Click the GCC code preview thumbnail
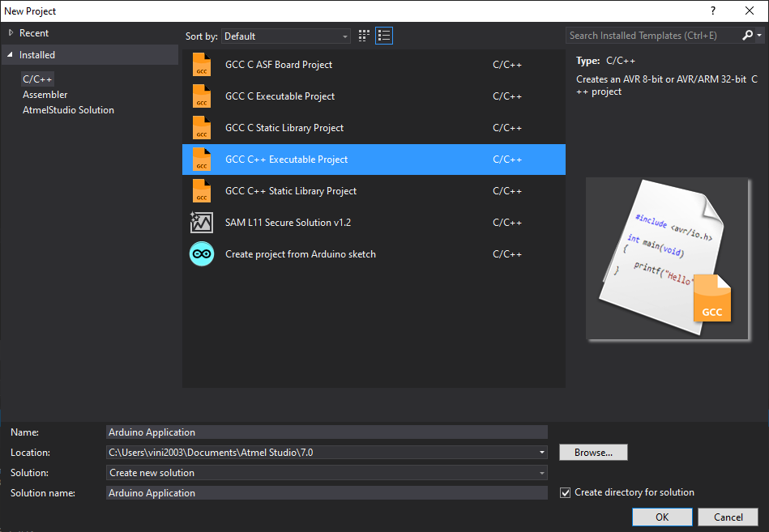 tap(668, 258)
